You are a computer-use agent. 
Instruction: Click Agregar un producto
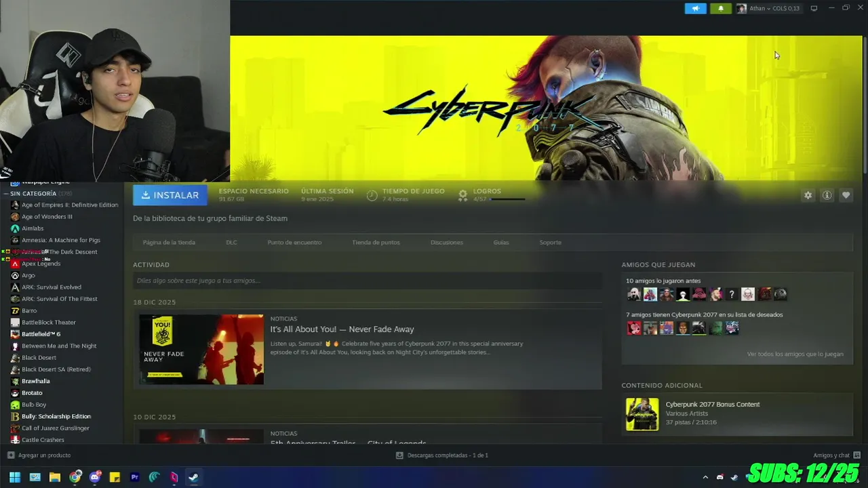point(39,455)
